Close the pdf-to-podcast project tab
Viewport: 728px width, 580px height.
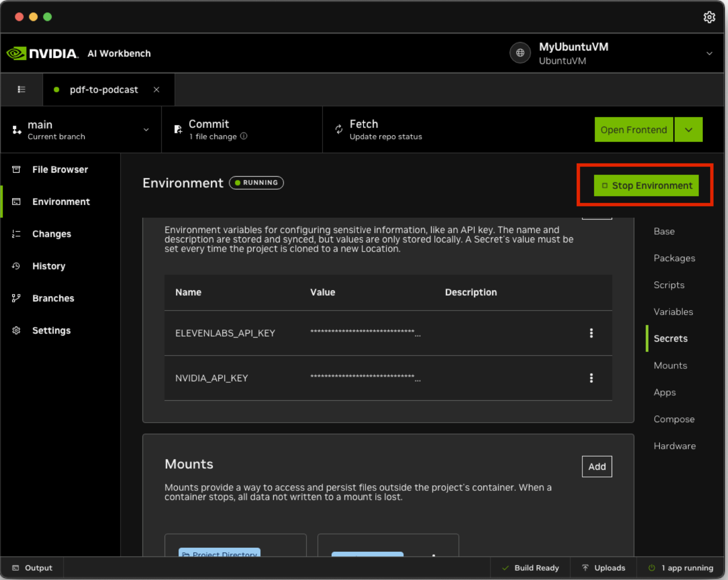pos(156,90)
